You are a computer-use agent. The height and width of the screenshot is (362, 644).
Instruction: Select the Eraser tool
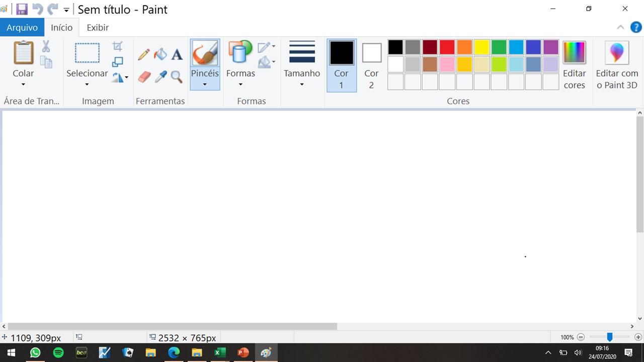coord(144,76)
